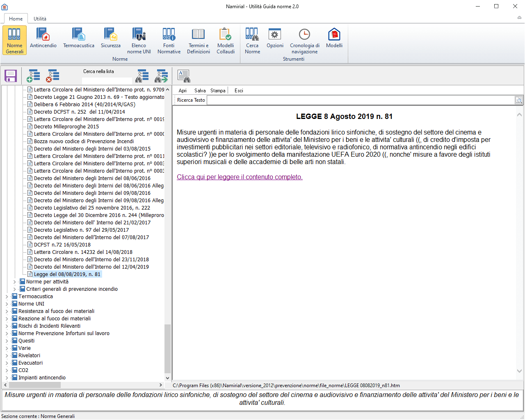Screen dimensions: 525x420
Task: Expand the Norme per attività node
Action: (14, 282)
